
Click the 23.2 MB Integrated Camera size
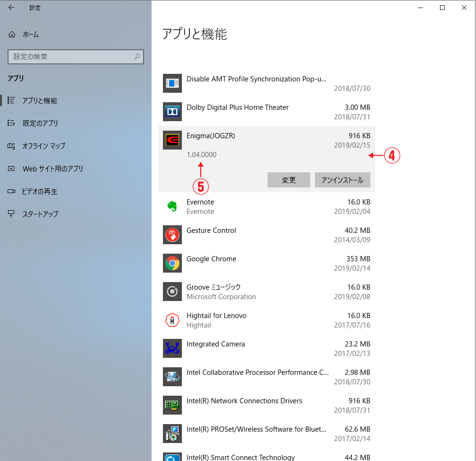click(x=357, y=344)
